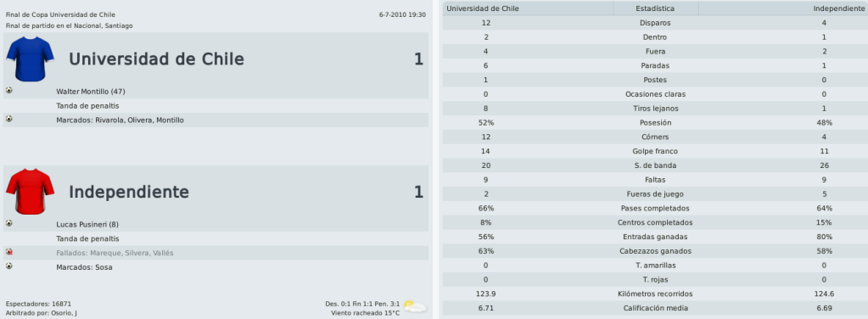The height and width of the screenshot is (319, 868).
Task: Click the red Independiente shirt icon
Action: pyautogui.click(x=30, y=192)
